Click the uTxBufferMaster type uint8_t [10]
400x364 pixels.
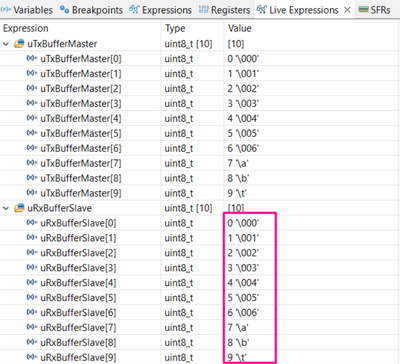(188, 44)
